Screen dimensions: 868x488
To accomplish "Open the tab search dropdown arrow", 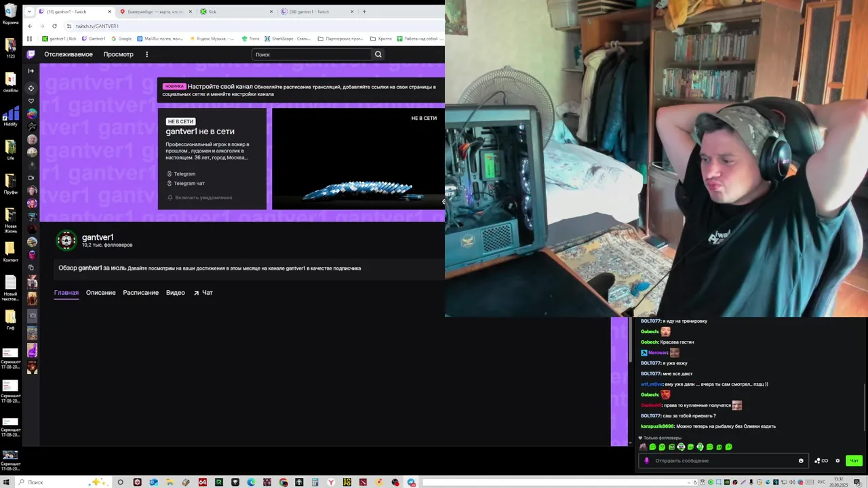I will tap(29, 12).
